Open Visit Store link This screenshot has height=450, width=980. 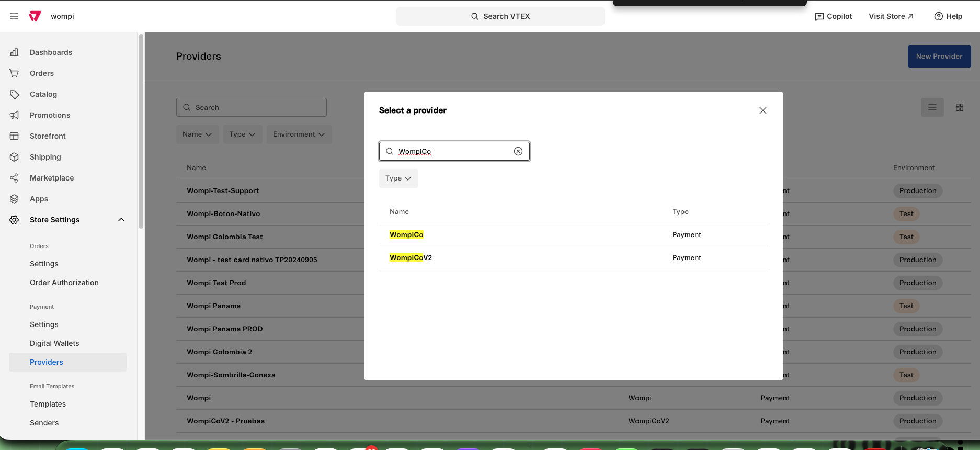click(x=891, y=16)
